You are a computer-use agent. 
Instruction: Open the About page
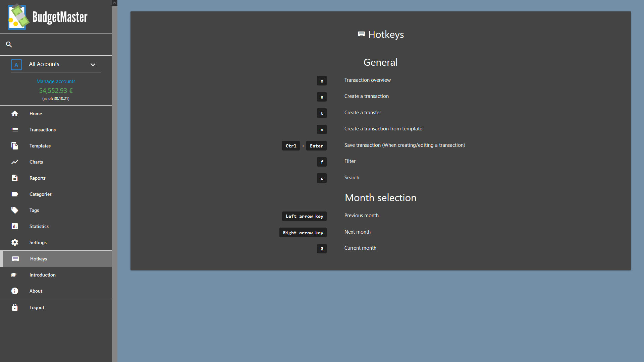coord(56,291)
